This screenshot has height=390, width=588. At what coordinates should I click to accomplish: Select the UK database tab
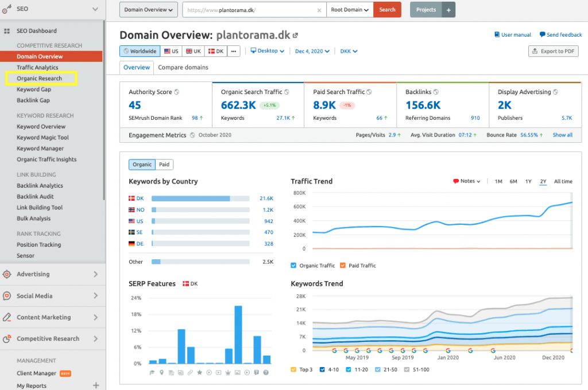coord(194,51)
